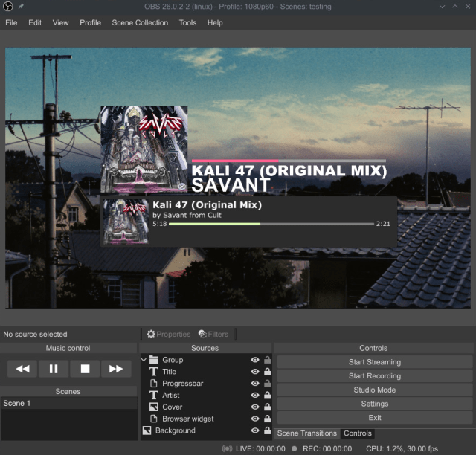476x455 pixels.
Task: Hide the Title source
Action: pos(255,372)
